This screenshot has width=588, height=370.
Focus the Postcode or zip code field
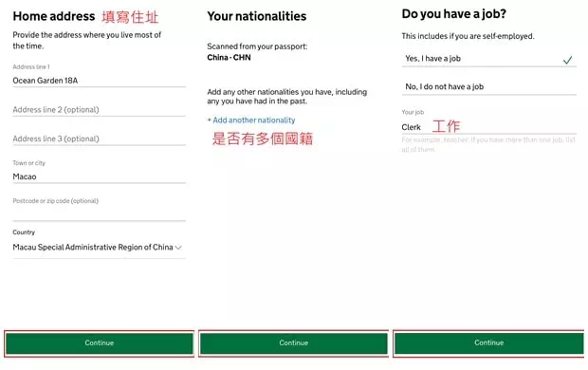tap(99, 213)
